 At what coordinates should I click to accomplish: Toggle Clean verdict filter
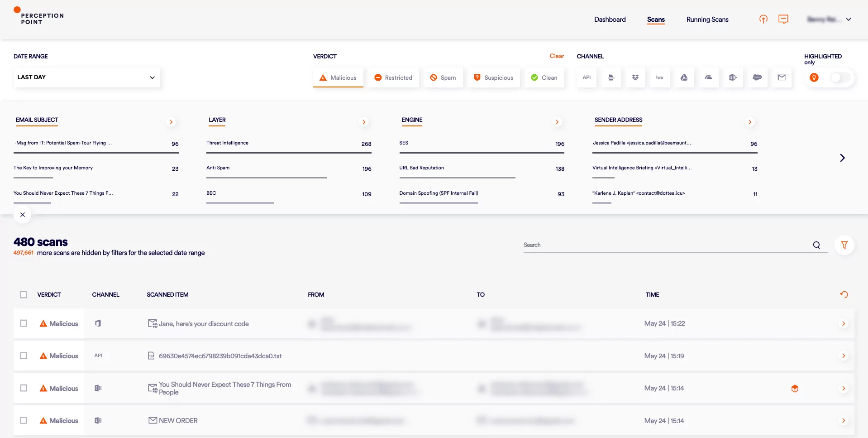click(544, 77)
